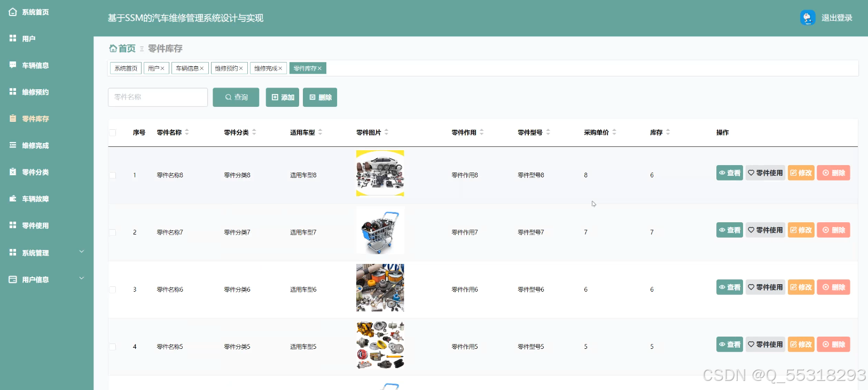Focus the 零件名称 search field
This screenshot has width=868, height=390.
tap(158, 97)
